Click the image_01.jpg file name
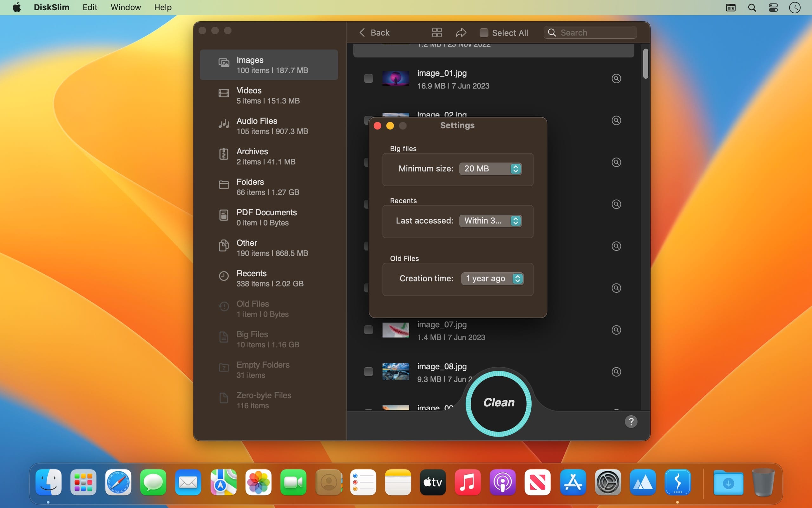This screenshot has height=508, width=812. [x=442, y=73]
